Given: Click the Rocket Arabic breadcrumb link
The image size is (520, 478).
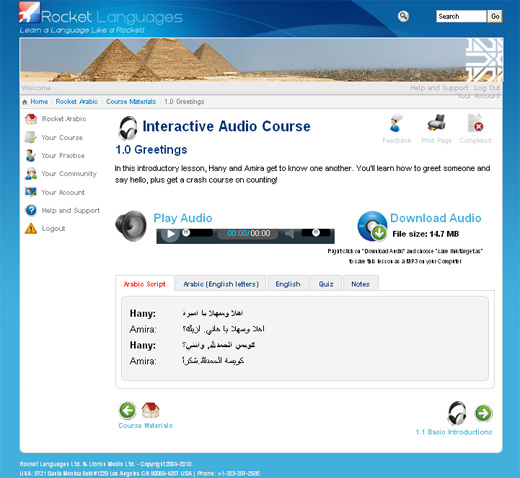Looking at the screenshot, I should pos(76,102).
